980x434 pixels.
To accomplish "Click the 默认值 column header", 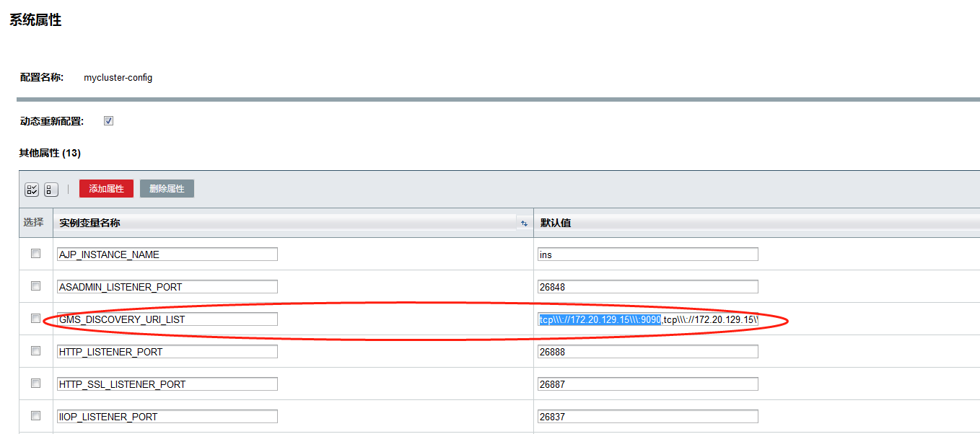I will point(556,223).
